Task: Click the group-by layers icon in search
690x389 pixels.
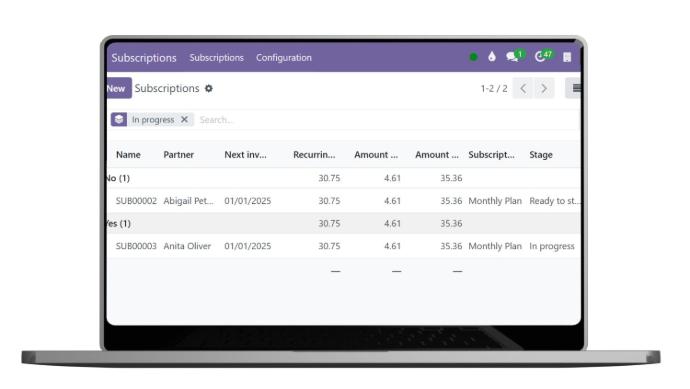Action: point(119,119)
